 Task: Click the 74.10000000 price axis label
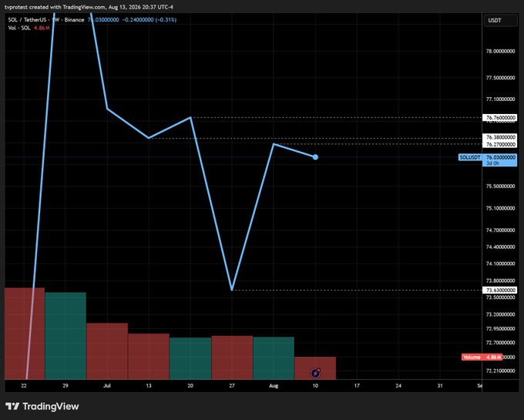coord(500,264)
